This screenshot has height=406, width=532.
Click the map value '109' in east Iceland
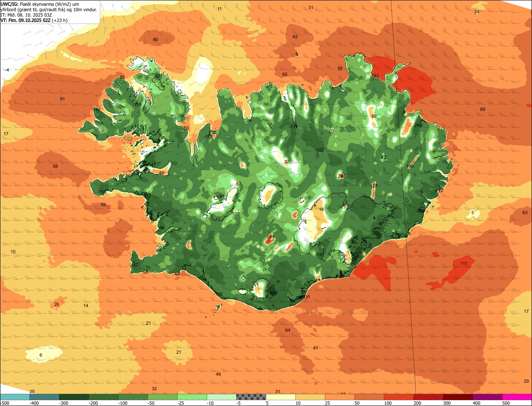pos(410,166)
